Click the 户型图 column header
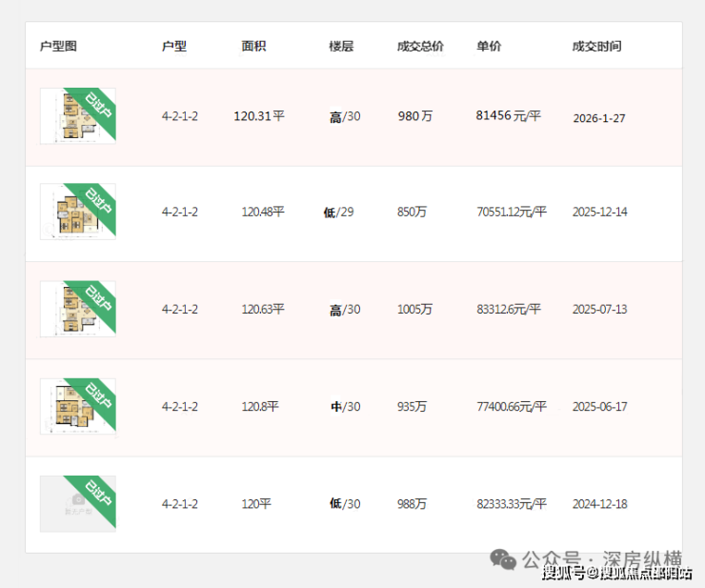 tap(58, 46)
